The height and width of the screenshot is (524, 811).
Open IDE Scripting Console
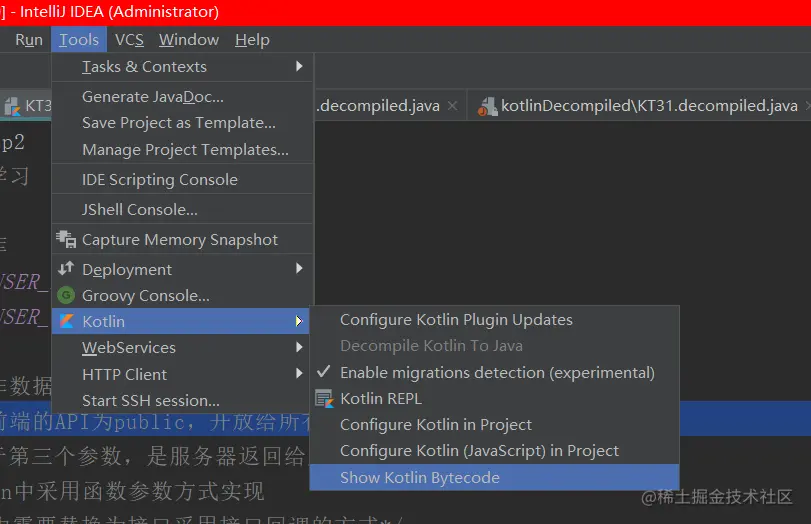coord(183,179)
